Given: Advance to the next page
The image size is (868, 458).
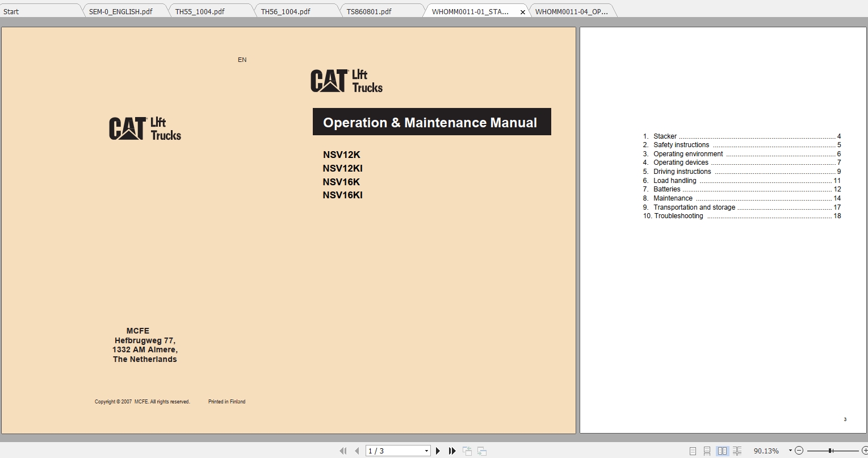Looking at the screenshot, I should point(438,451).
